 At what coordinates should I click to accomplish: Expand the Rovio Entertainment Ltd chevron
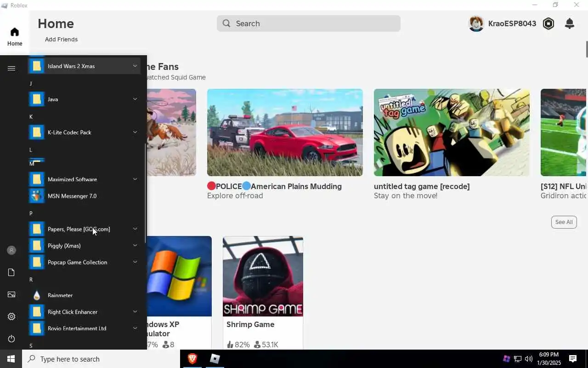tap(135, 328)
